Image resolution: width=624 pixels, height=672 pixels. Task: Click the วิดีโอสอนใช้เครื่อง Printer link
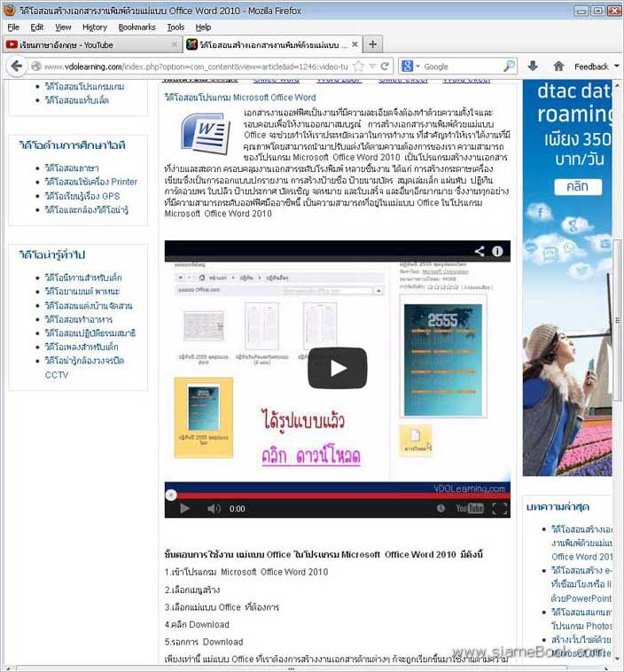pos(91,182)
